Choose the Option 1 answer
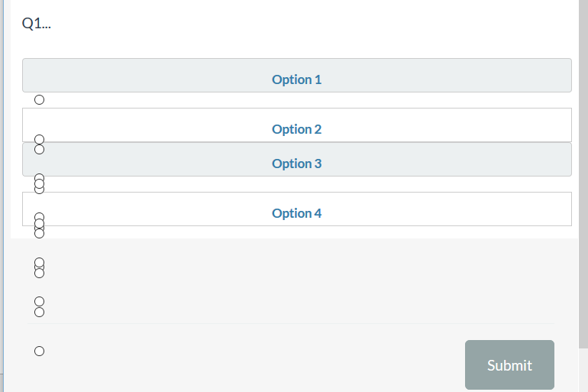This screenshot has height=392, width=588. pos(296,79)
